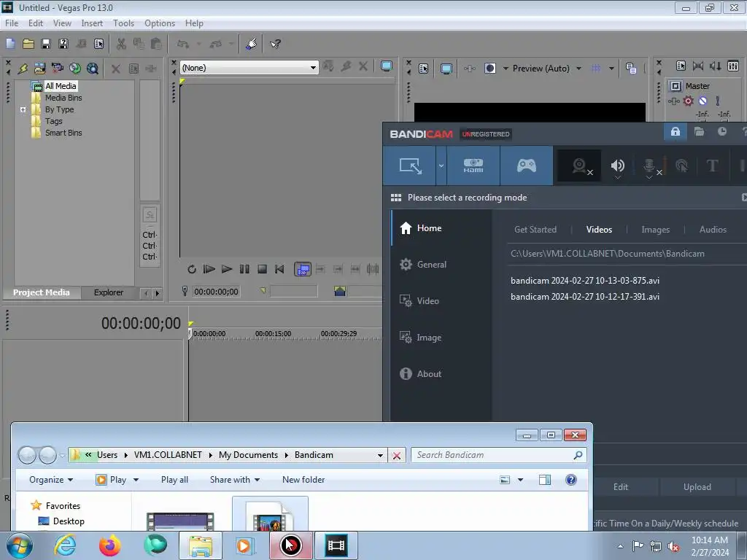Expand the By Type tree node
Viewport: 747px width, 560px height.
(23, 109)
